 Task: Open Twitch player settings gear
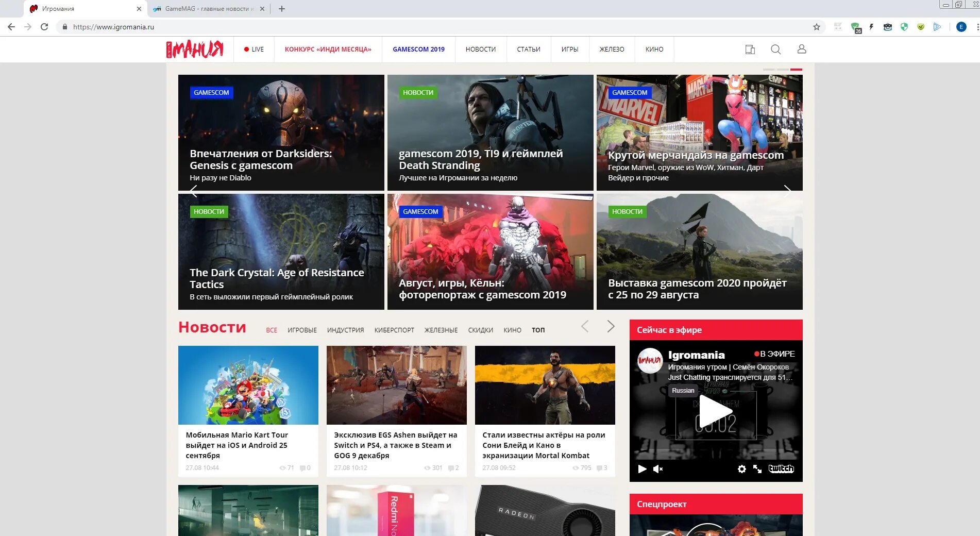click(x=742, y=469)
